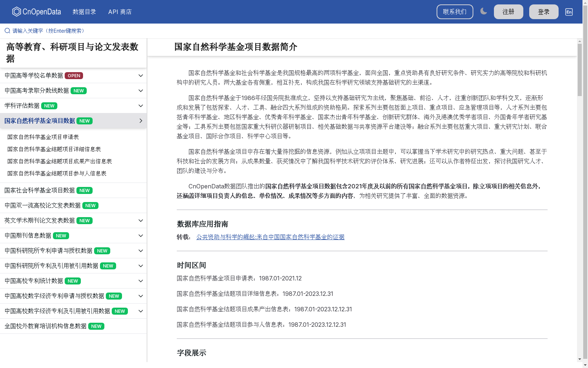Click the CnOpenData logo
This screenshot has height=368, width=588.
[36, 12]
